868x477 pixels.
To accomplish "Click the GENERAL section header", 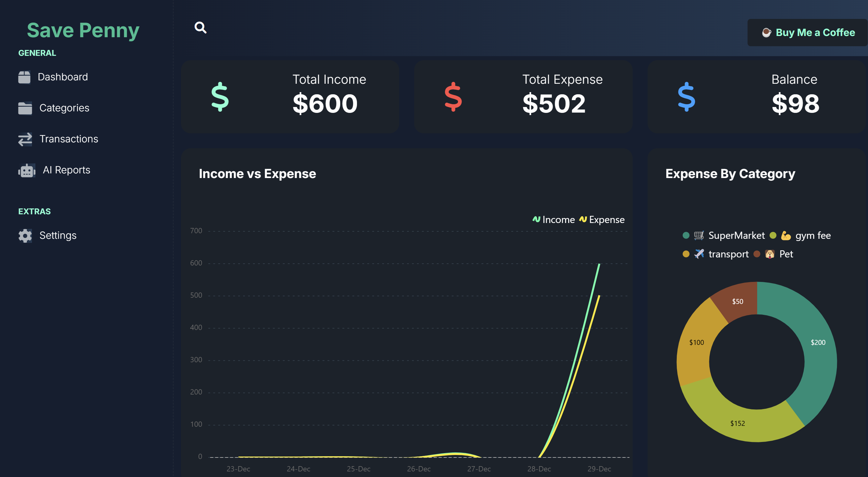I will [x=37, y=53].
